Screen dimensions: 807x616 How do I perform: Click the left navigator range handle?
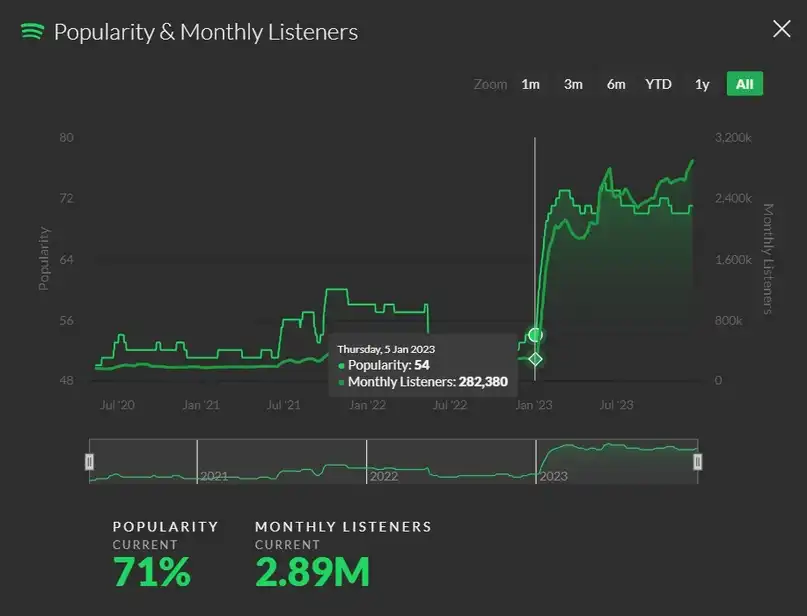tap(90, 461)
